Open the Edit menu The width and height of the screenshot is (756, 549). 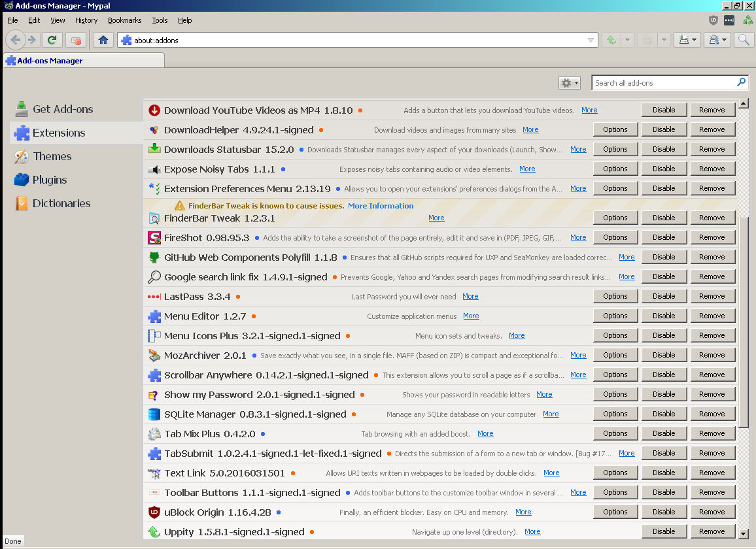[x=34, y=20]
